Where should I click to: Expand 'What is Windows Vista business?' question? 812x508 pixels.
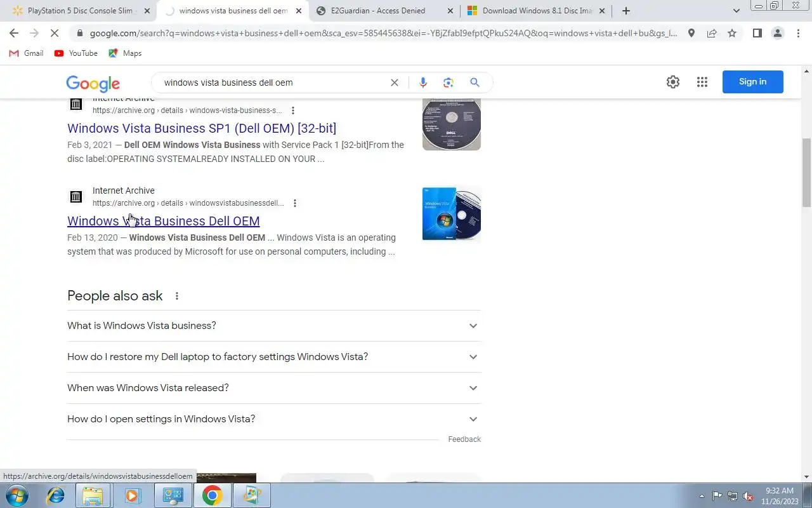274,326
